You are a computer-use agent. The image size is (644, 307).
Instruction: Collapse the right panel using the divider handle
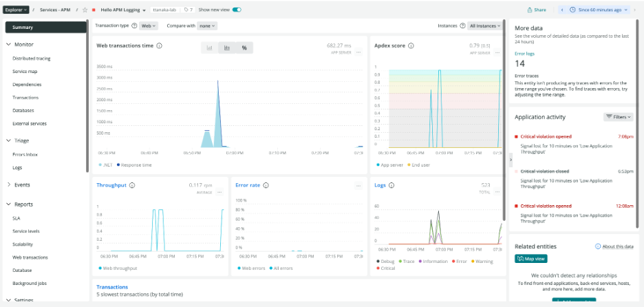510,158
